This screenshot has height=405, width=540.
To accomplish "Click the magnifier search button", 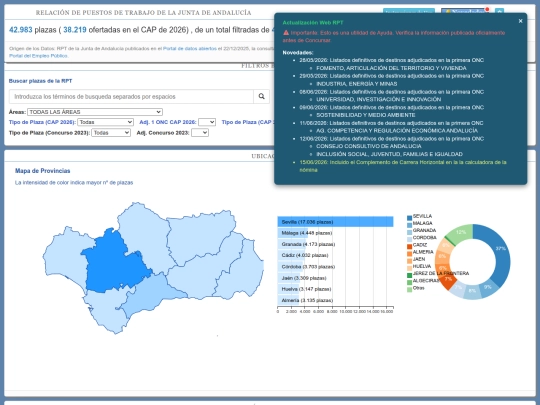I will pos(261,96).
